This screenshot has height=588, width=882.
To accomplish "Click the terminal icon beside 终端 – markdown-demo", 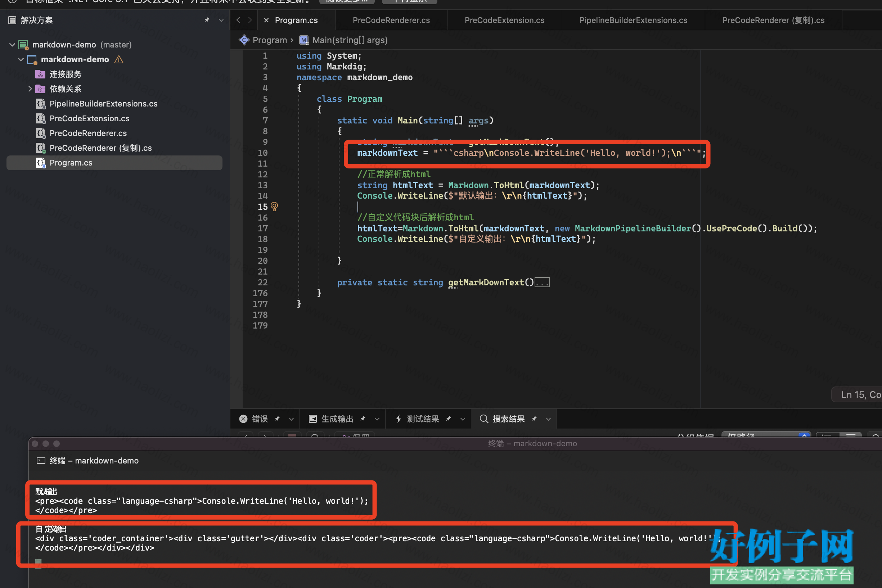I will (41, 461).
